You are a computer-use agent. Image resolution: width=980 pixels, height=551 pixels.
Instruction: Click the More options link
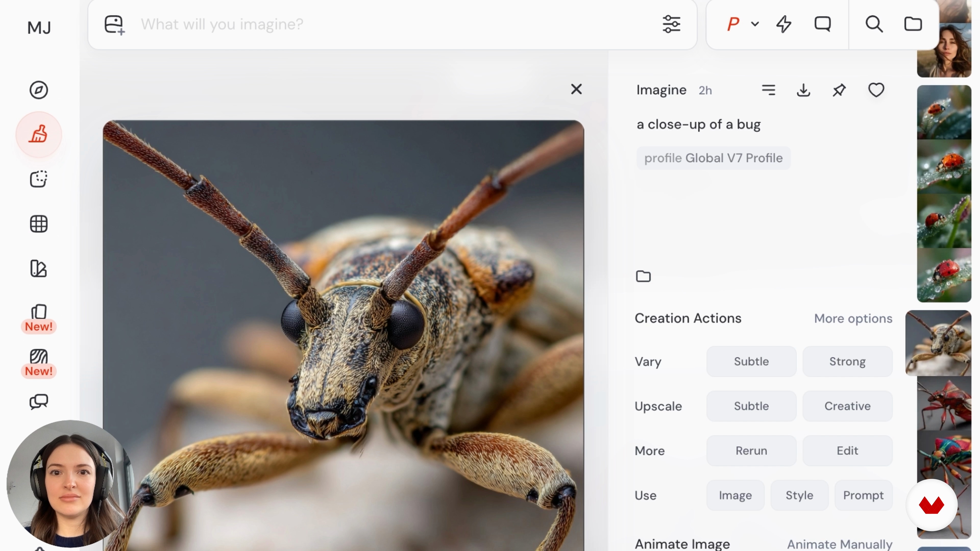click(x=853, y=318)
